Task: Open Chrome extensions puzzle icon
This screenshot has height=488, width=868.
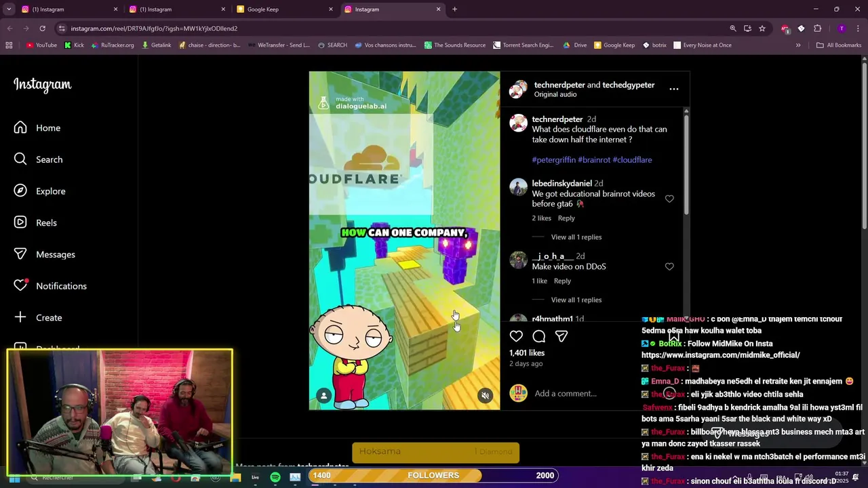Action: point(817,28)
